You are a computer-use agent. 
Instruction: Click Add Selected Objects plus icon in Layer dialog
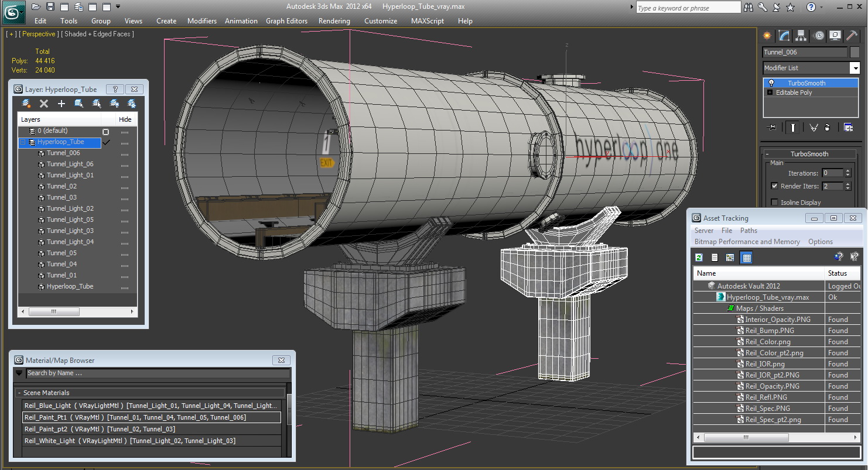[61, 104]
